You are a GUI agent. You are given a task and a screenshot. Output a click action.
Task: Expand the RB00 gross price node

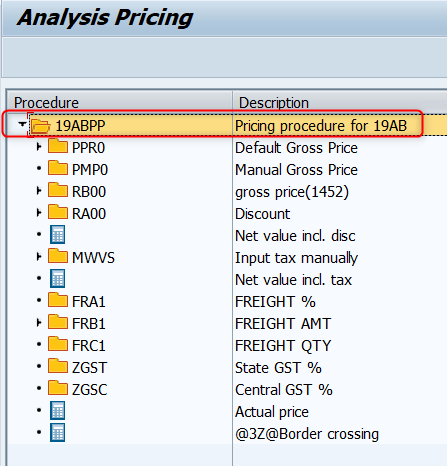pyautogui.click(x=39, y=191)
